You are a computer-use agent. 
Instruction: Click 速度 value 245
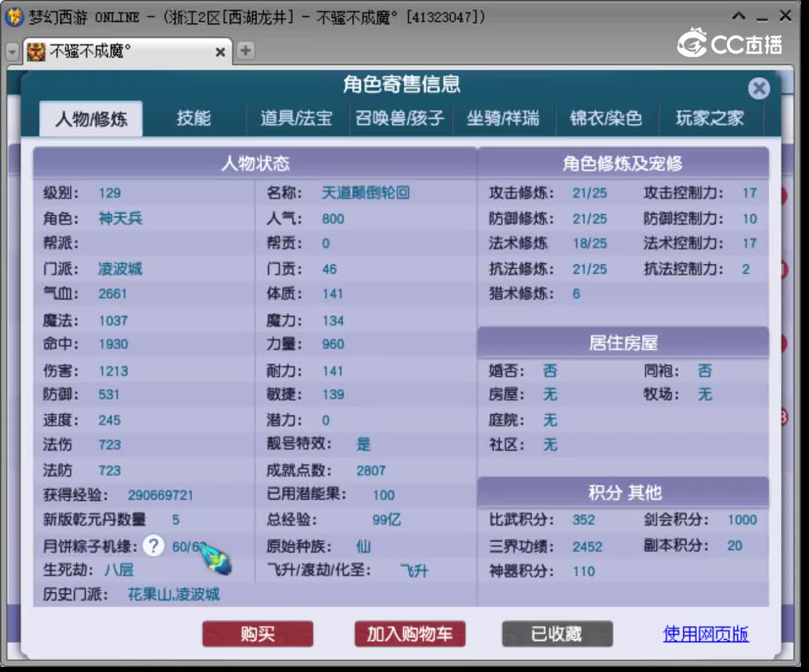pyautogui.click(x=109, y=421)
